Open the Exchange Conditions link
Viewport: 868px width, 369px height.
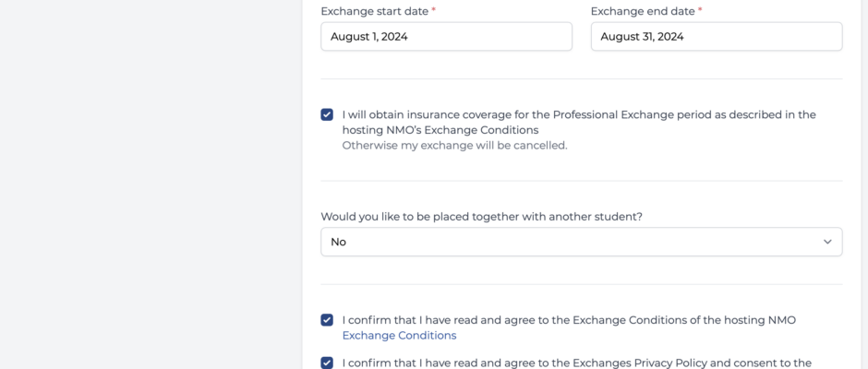[399, 335]
